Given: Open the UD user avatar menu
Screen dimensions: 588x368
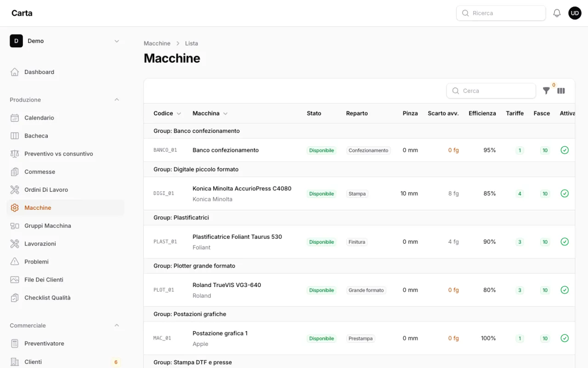Looking at the screenshot, I should pyautogui.click(x=575, y=13).
